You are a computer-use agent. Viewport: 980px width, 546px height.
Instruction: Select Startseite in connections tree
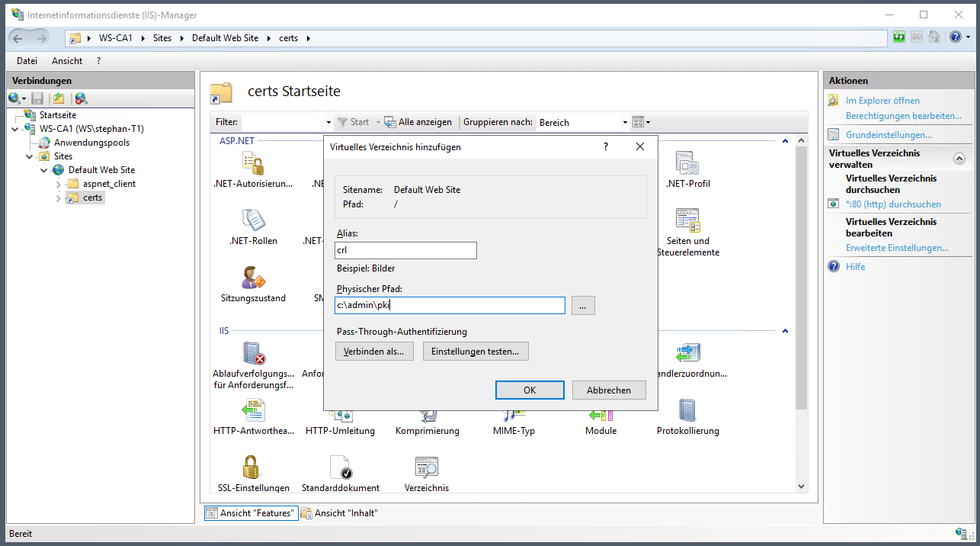tap(58, 115)
